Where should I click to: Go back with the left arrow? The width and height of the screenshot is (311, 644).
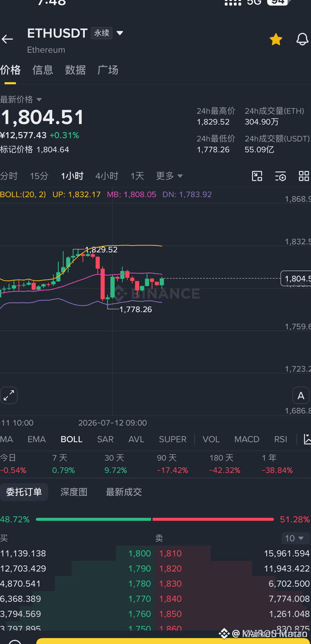7,39
